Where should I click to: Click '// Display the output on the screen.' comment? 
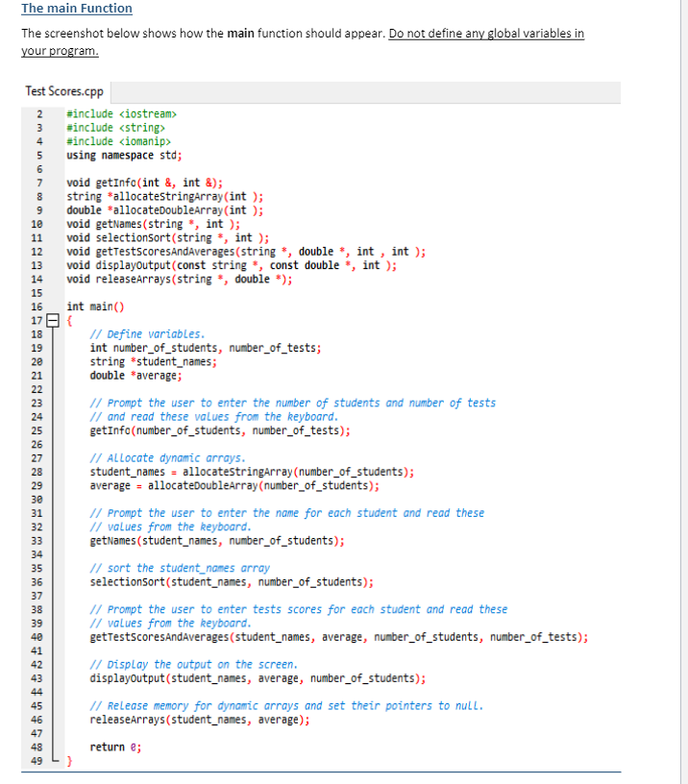point(194,665)
